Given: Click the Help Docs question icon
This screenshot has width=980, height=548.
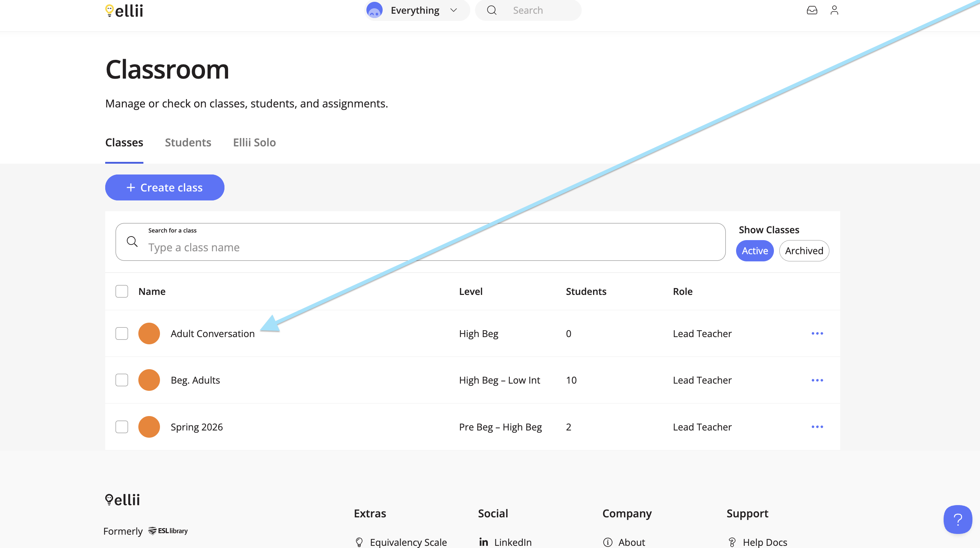Looking at the screenshot, I should pos(732,542).
